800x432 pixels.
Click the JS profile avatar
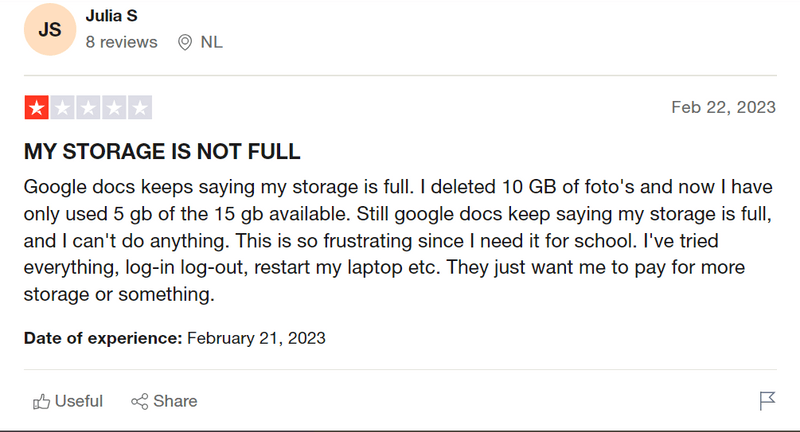tap(49, 29)
